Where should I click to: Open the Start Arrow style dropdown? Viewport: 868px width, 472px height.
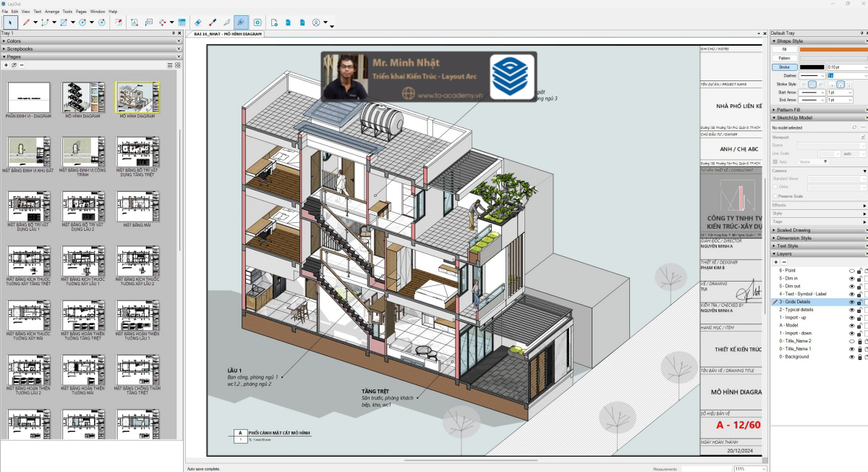point(812,93)
